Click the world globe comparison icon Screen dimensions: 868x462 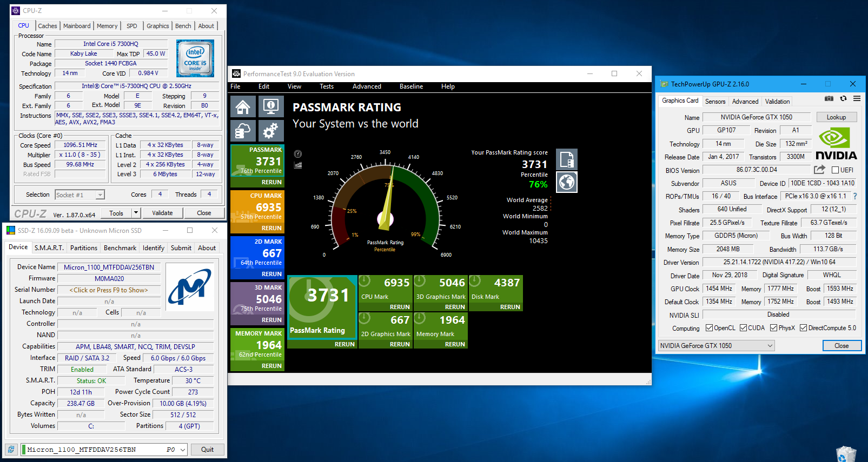567,182
